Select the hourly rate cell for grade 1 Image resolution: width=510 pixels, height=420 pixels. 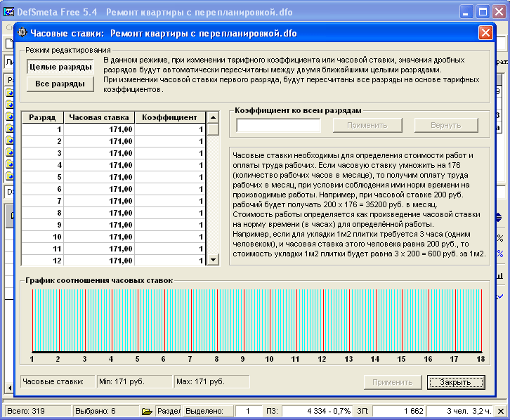(99, 130)
